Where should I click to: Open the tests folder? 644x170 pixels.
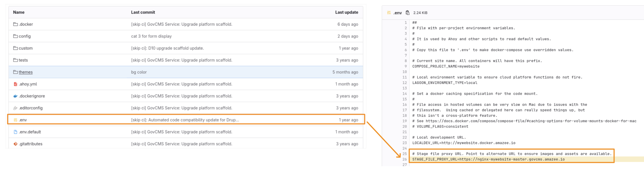23,60
